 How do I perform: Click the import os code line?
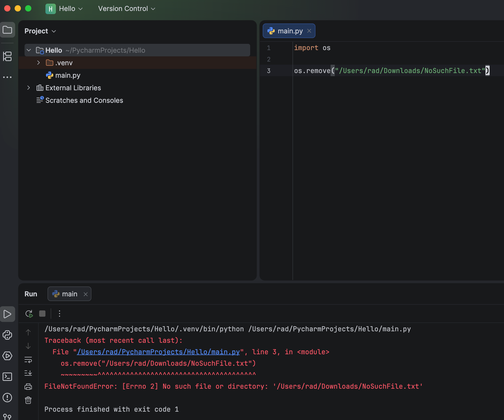point(312,48)
